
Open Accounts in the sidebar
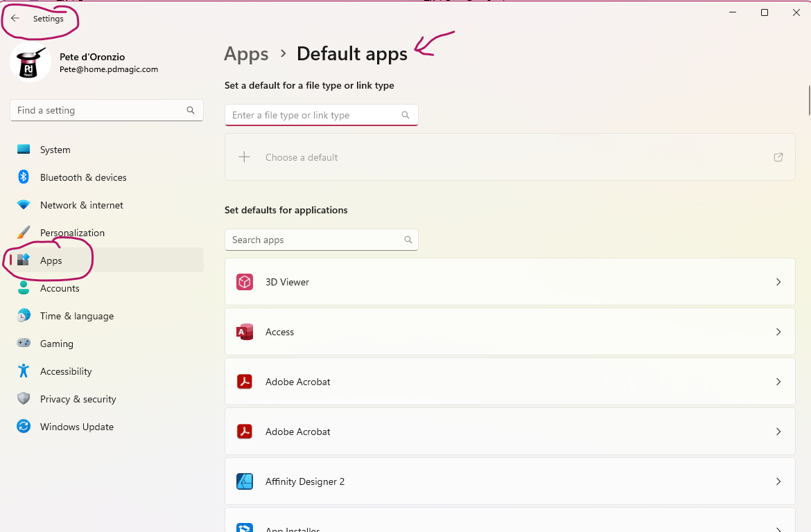(x=107, y=288)
